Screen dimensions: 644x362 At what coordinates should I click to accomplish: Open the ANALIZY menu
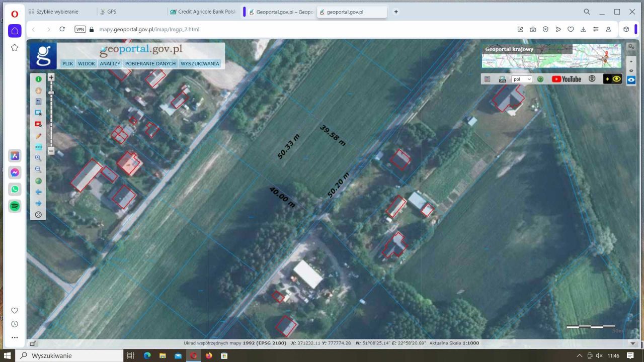[110, 63]
